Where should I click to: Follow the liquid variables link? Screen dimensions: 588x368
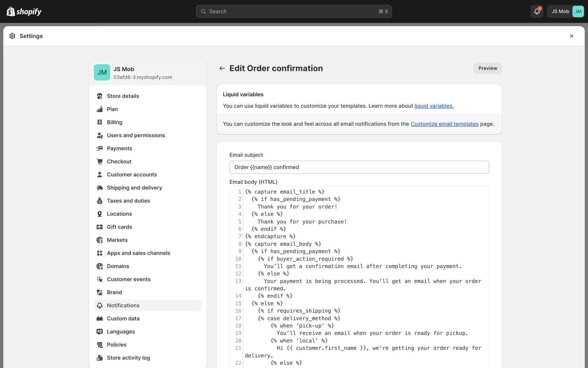tap(434, 106)
